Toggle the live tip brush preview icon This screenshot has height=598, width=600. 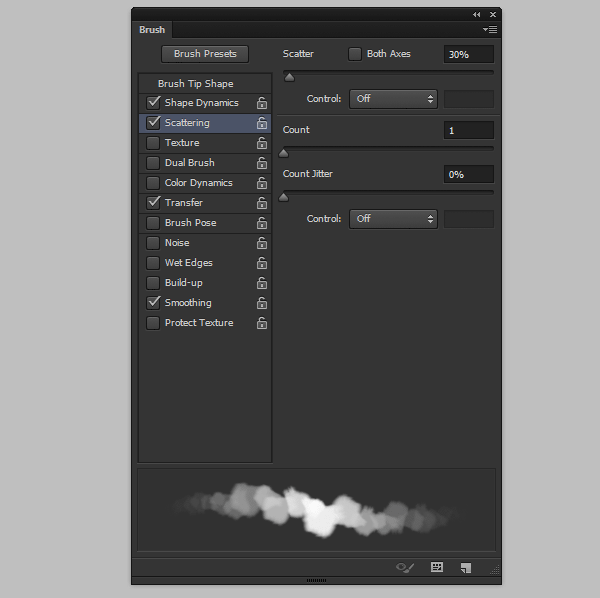(405, 567)
